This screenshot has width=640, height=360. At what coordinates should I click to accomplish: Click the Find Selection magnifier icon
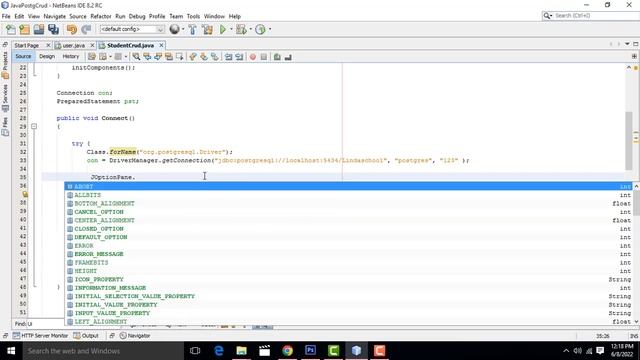click(x=136, y=57)
